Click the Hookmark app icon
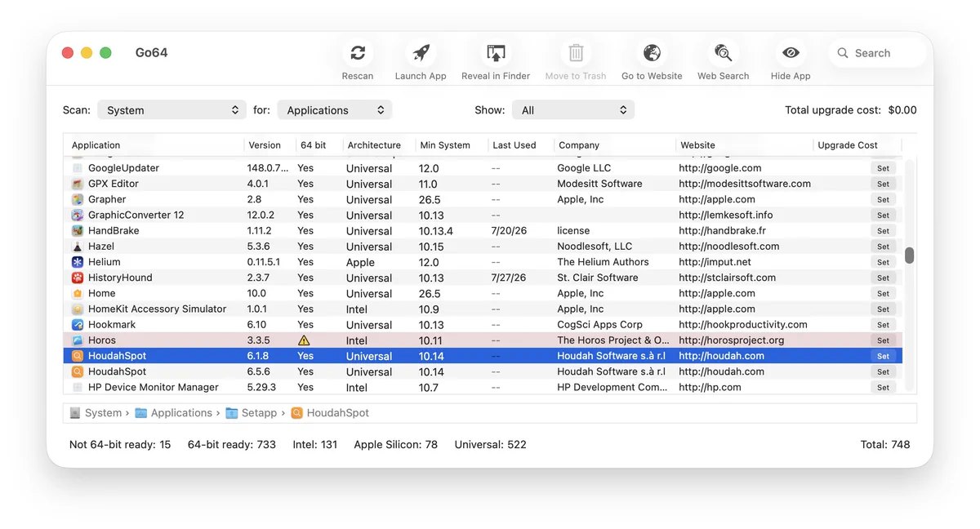 pos(78,325)
